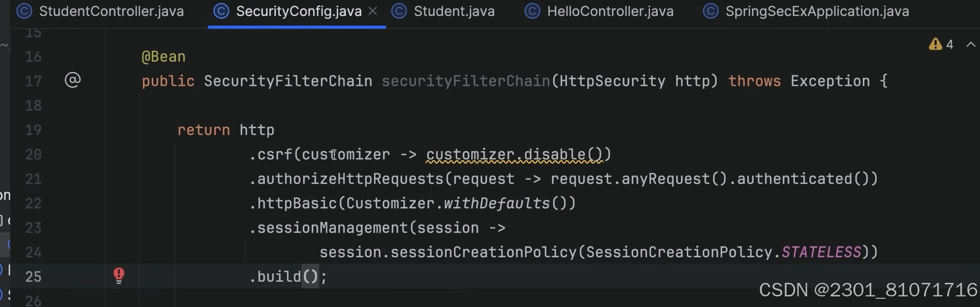980x307 pixels.
Task: Open the SpringSecExApplication.java tab
Action: [x=817, y=11]
